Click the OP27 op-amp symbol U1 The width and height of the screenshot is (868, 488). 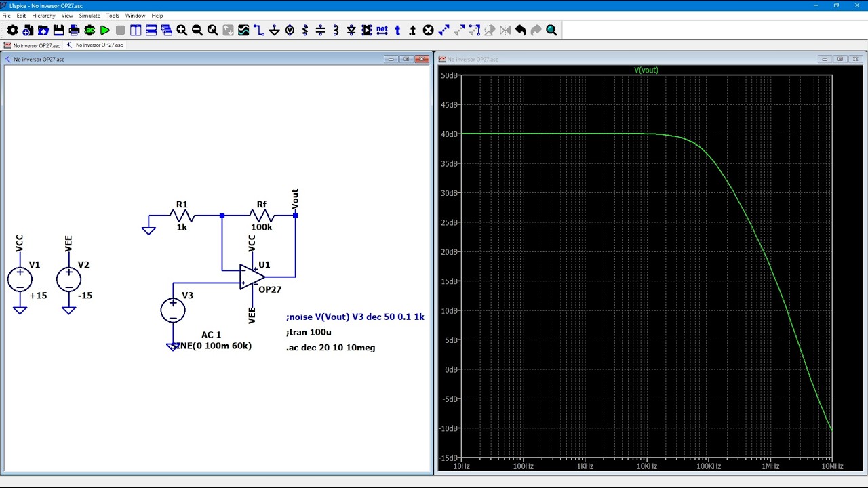click(252, 277)
